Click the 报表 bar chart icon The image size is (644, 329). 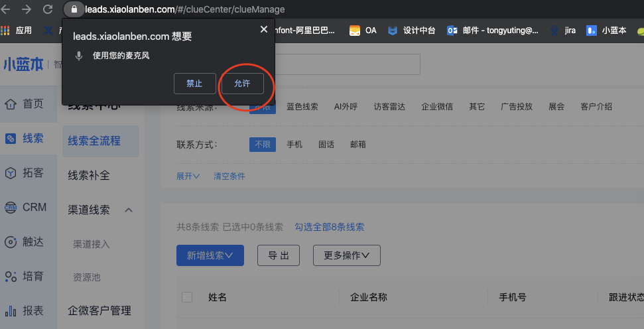11,311
